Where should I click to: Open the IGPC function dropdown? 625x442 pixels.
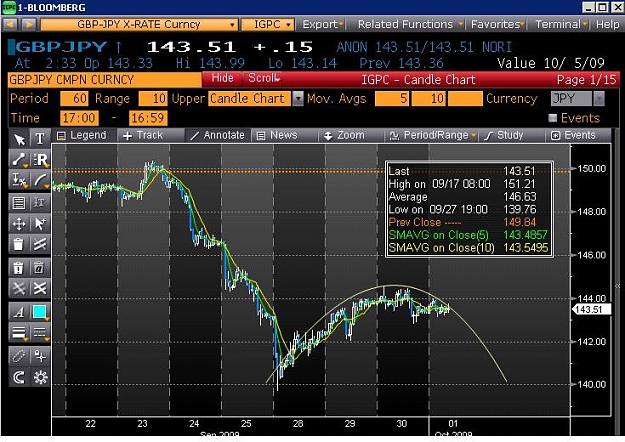coord(268,24)
